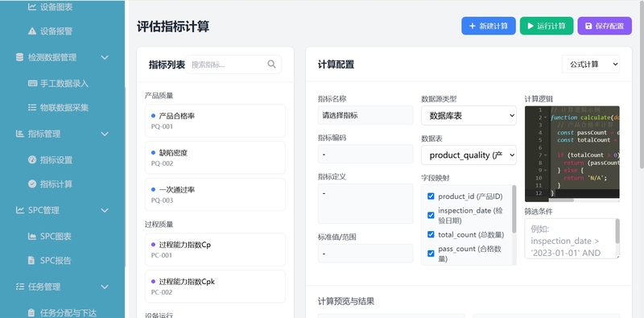Collapse the fold arrow on code line 7
The height and width of the screenshot is (318, 644).
coord(545,155)
